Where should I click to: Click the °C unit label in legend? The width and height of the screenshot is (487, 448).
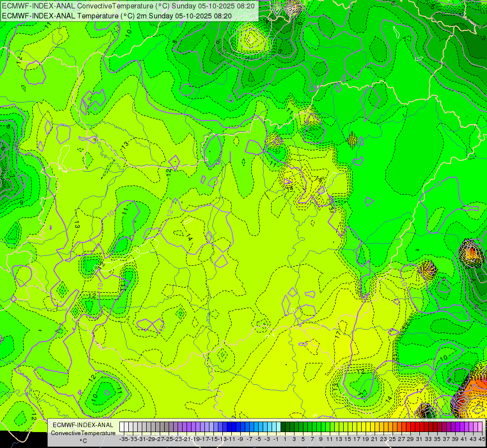(83, 441)
